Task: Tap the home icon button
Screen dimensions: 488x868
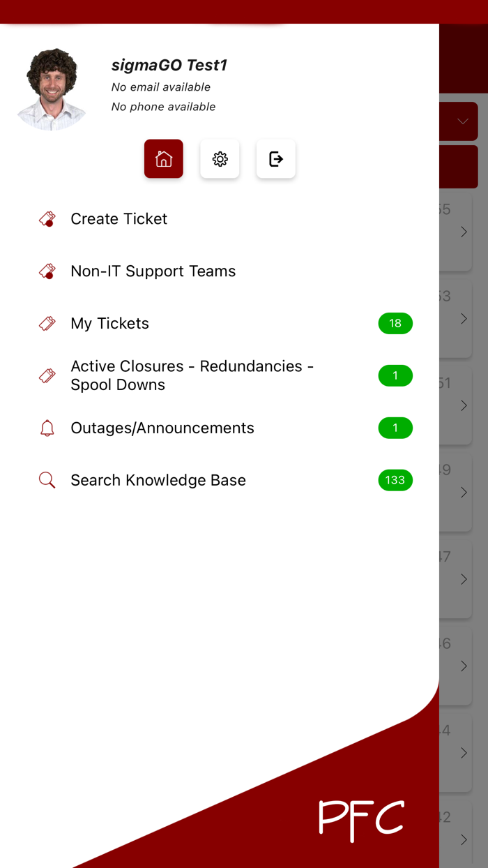Action: click(164, 159)
